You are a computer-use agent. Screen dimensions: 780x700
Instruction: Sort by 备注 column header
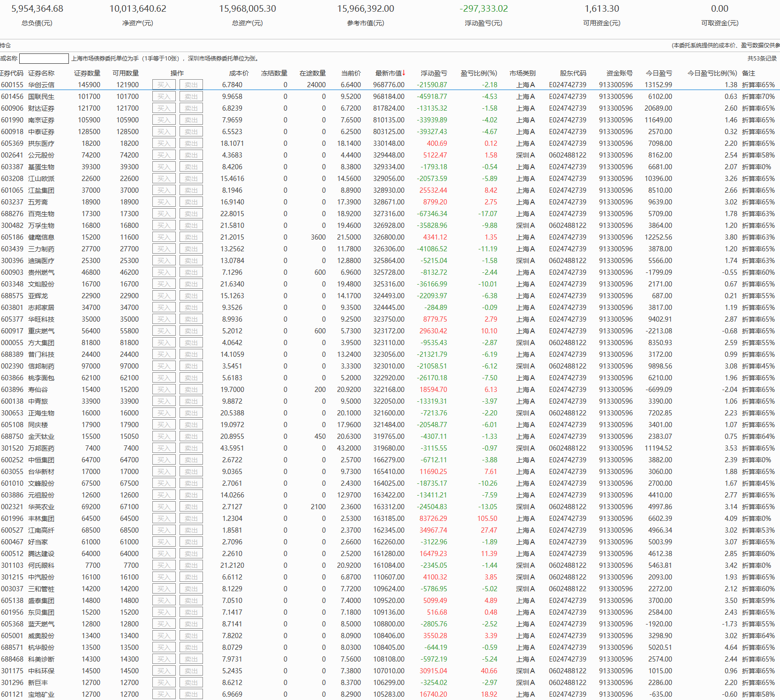(749, 73)
